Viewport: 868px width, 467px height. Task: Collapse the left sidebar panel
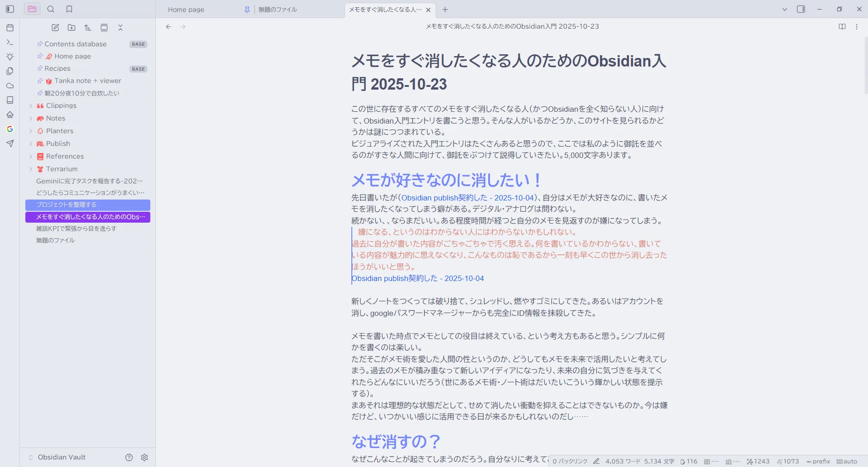point(10,9)
